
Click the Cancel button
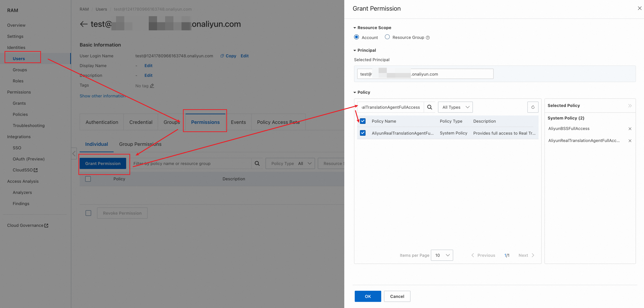pyautogui.click(x=397, y=296)
